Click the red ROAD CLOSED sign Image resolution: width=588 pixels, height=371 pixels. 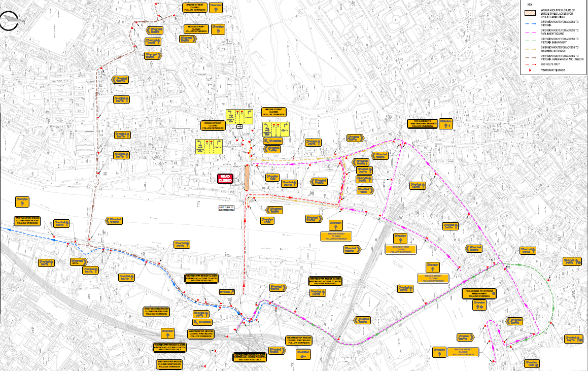point(225,178)
